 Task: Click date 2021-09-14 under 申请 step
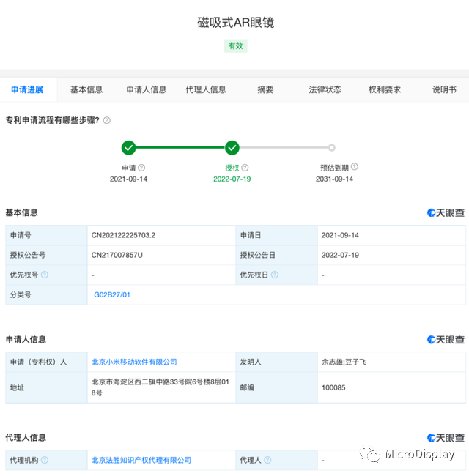tap(128, 179)
